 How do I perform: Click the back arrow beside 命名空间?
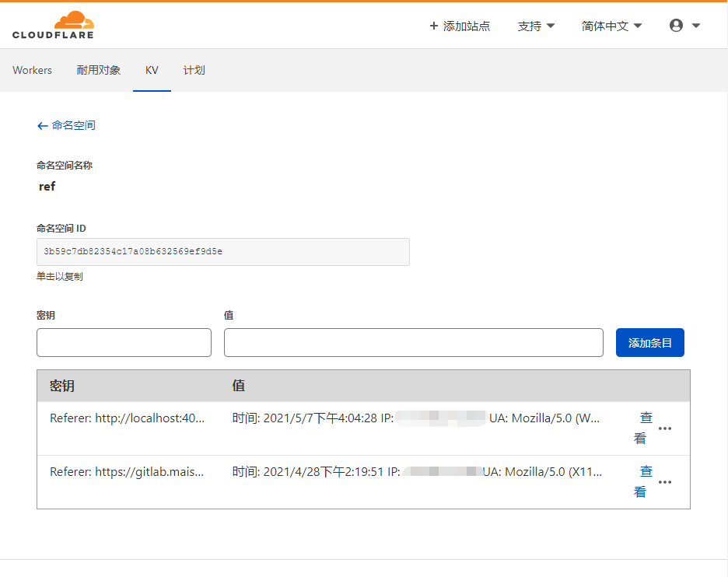tap(42, 126)
